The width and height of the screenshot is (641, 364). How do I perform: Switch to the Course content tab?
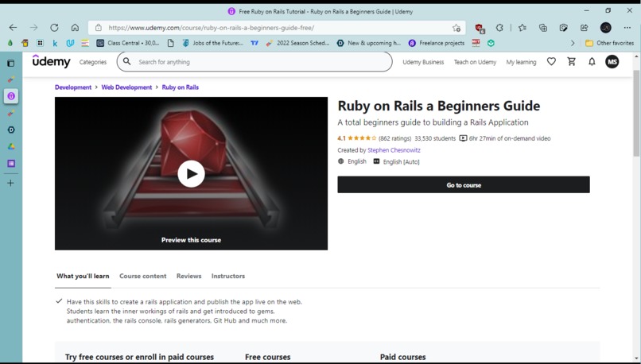142,276
